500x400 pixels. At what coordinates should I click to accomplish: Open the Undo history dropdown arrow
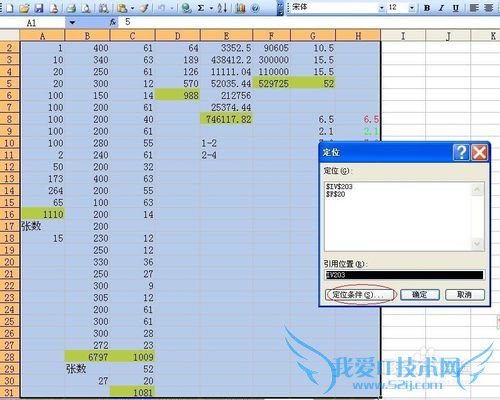(x=172, y=8)
